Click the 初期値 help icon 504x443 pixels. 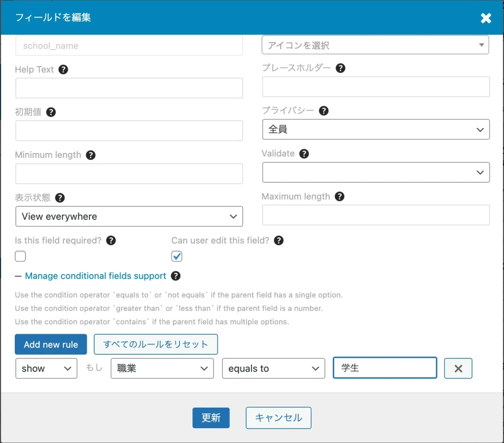click(x=51, y=112)
